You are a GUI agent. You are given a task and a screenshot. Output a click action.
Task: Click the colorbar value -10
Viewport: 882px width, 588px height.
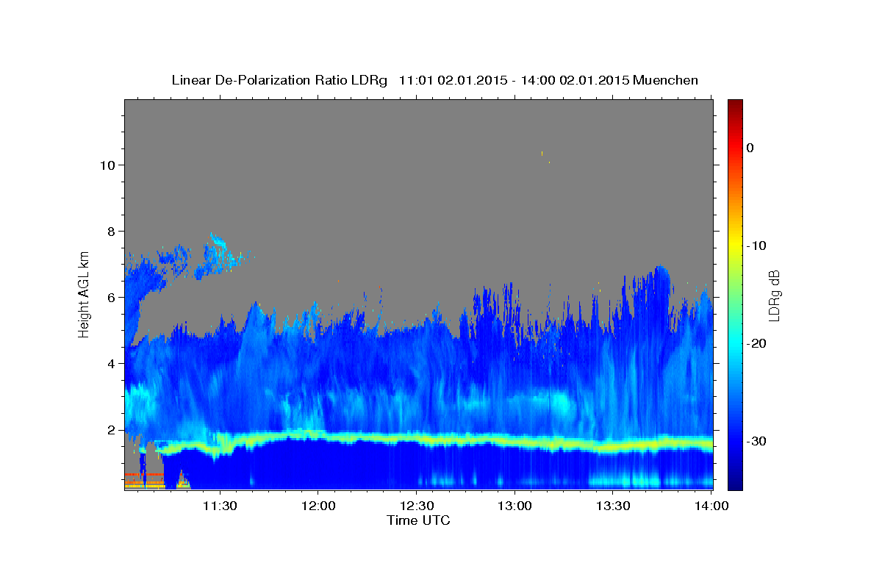tap(757, 245)
